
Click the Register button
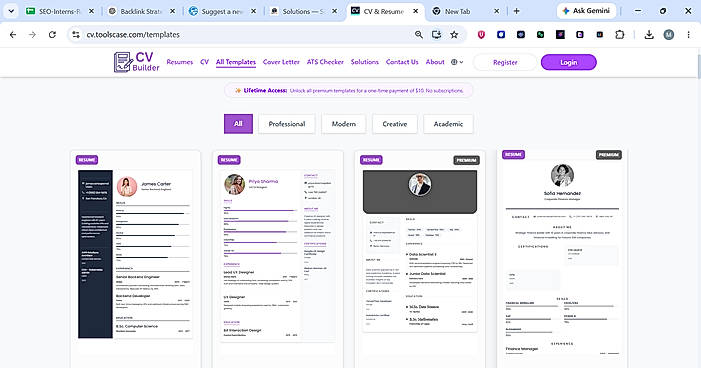click(x=505, y=62)
